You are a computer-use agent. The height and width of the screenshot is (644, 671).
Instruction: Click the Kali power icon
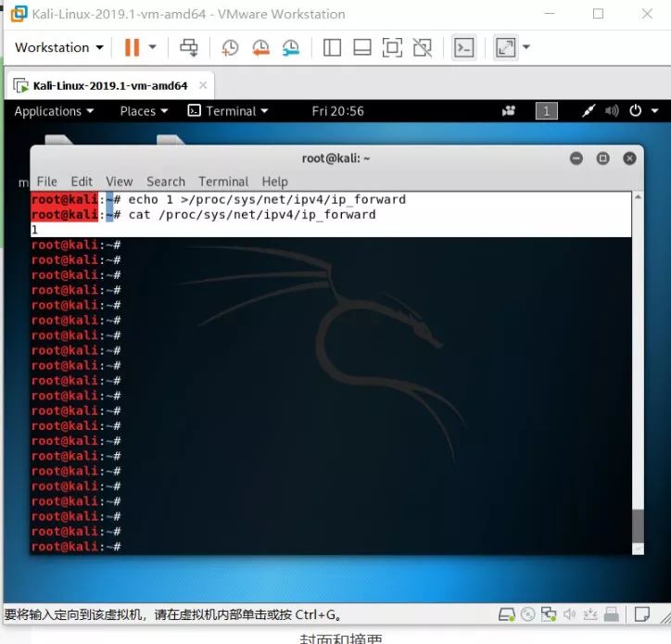click(x=636, y=111)
